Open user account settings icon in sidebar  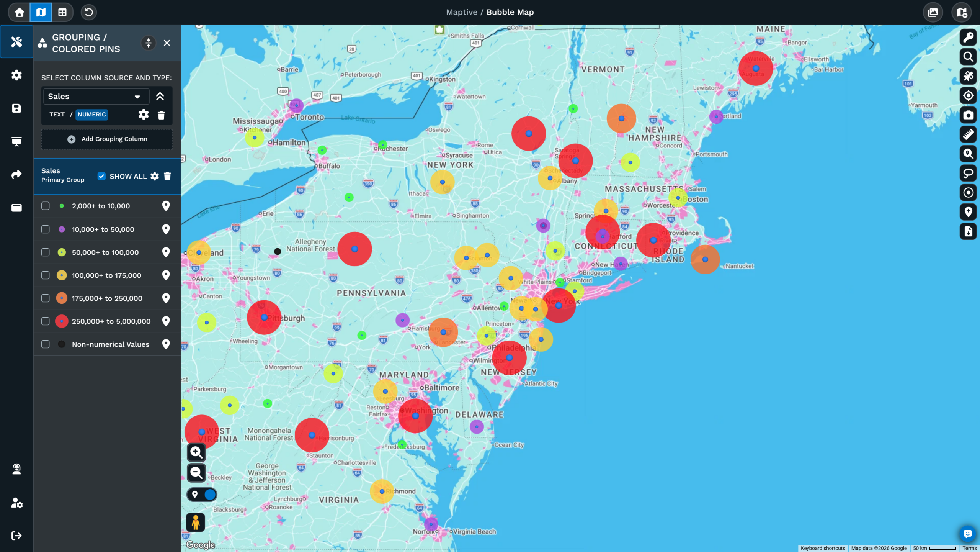pos(16,503)
